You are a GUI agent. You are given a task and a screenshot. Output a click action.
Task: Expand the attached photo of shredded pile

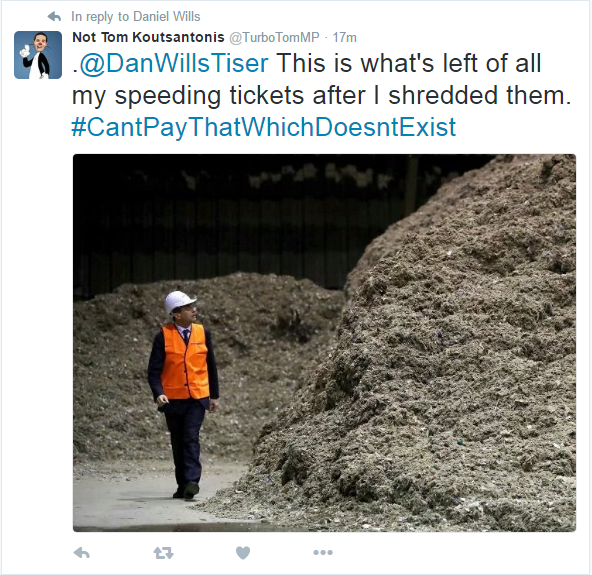[x=324, y=343]
